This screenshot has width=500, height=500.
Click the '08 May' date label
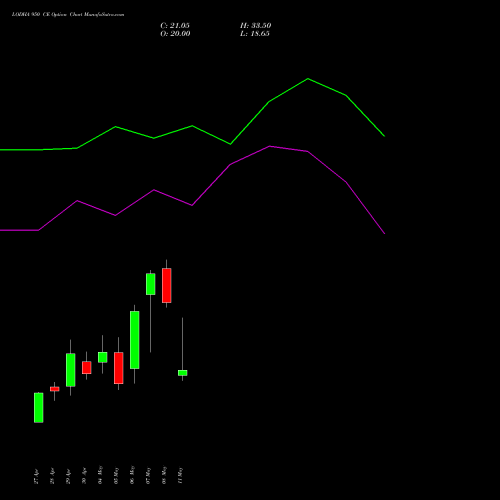point(164,475)
